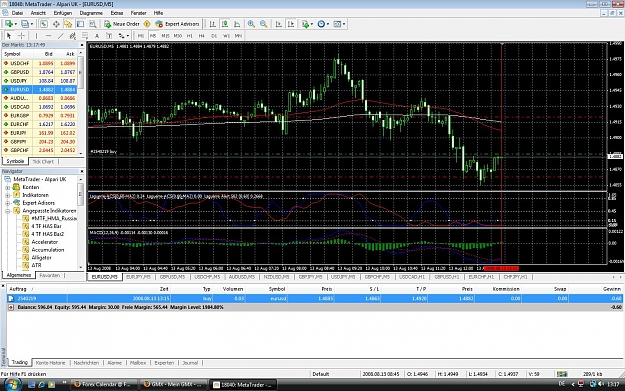This screenshot has width=625, height=391.
Task: Close the Navigator panel
Action: click(82, 171)
